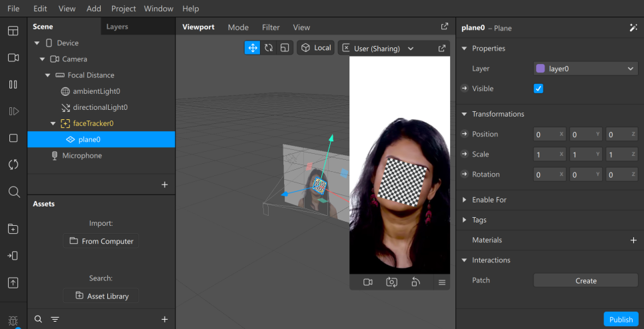Collapse the Device tree node

37,43
